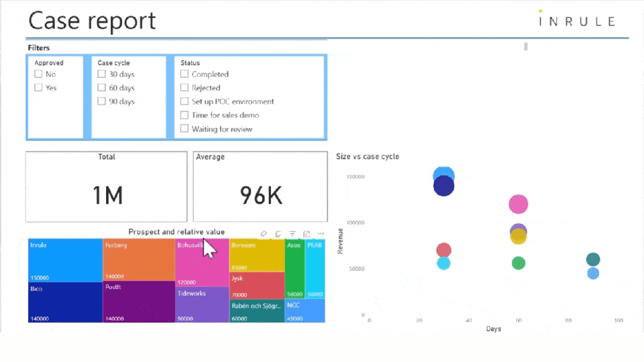Click the Filters label
Image resolution: width=644 pixels, height=362 pixels.
click(x=39, y=48)
